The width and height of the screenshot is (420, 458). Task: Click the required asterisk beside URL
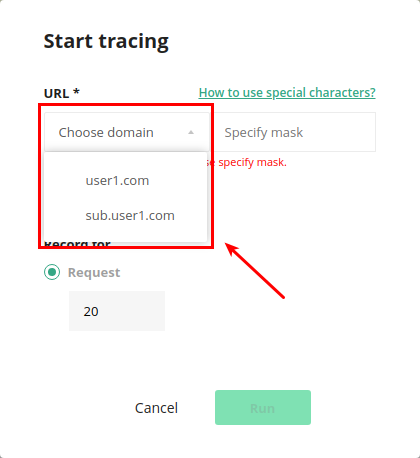click(x=76, y=91)
